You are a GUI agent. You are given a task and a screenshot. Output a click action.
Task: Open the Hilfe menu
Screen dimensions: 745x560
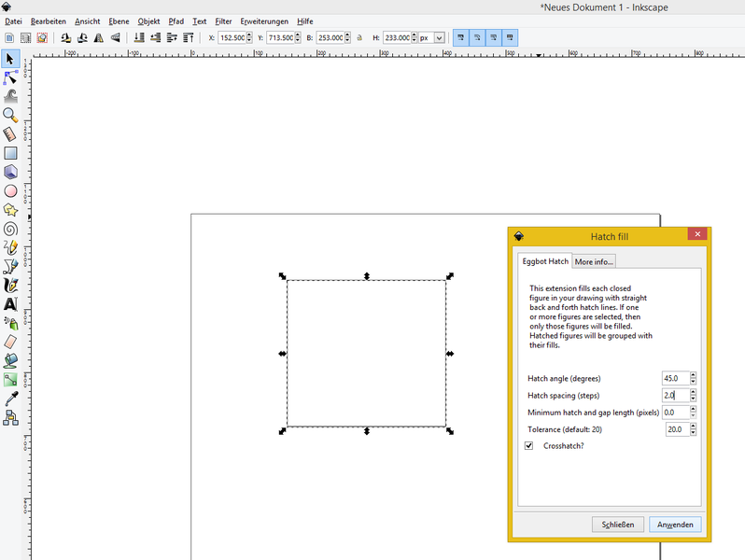[x=305, y=21]
